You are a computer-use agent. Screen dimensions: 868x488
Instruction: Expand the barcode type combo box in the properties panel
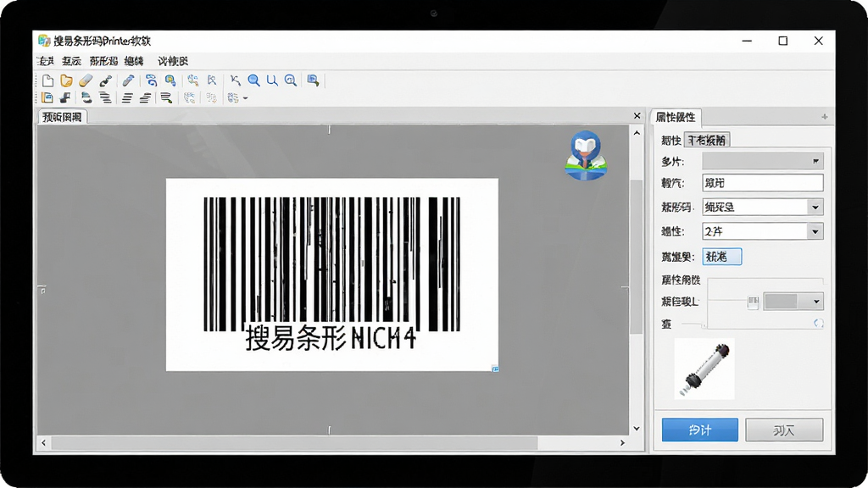coord(762,207)
